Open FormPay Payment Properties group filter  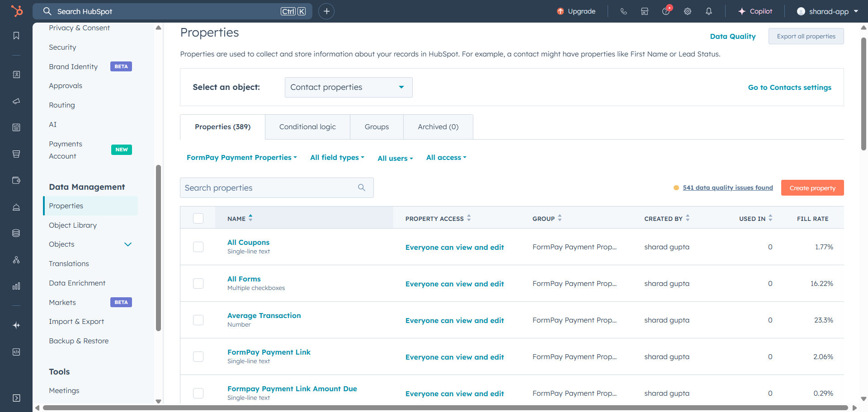pos(242,157)
